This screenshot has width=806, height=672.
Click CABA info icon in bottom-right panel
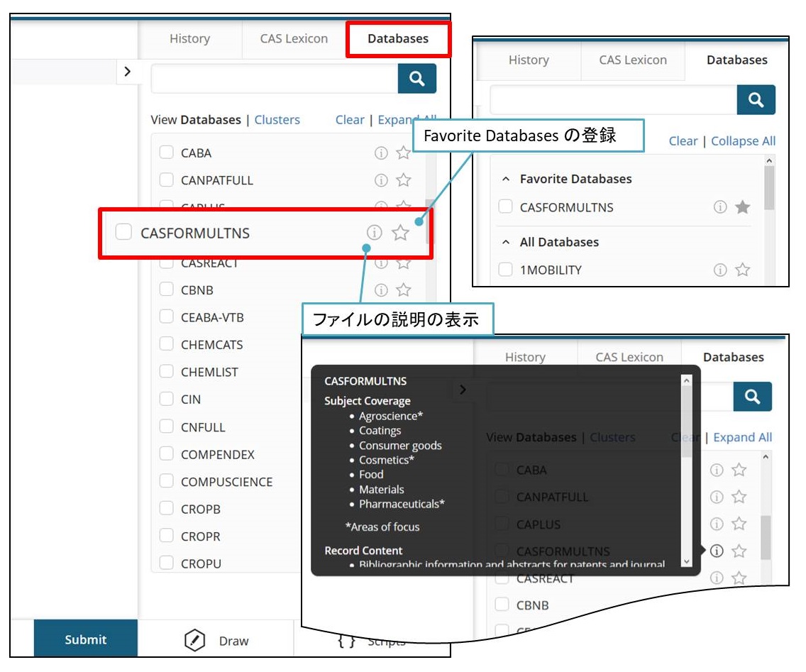coord(717,470)
